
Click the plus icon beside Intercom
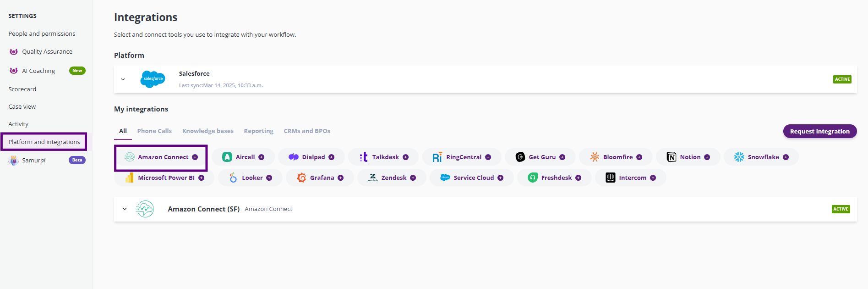pos(653,178)
